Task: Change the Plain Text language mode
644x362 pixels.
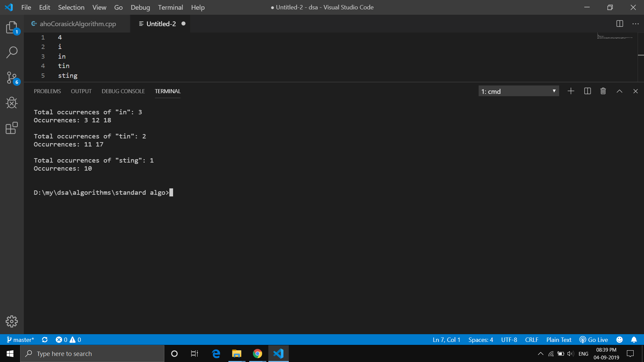Action: (x=558, y=340)
